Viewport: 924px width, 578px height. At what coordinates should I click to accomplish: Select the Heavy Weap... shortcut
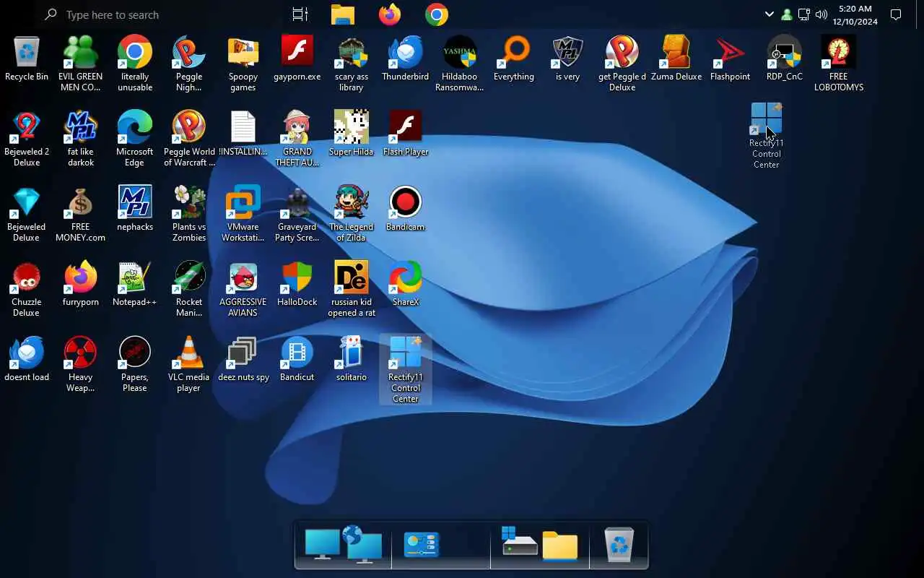[81, 364]
